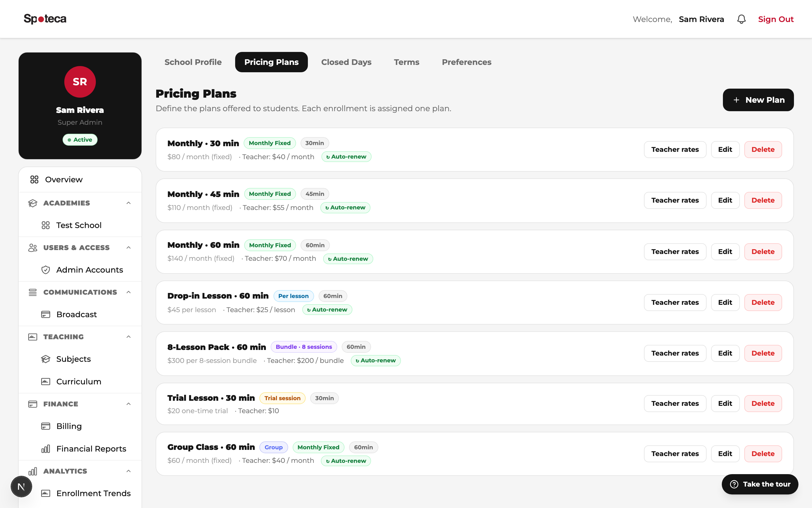Viewport: 812px width, 508px height.
Task: Open the Closed Days tab
Action: pos(346,62)
